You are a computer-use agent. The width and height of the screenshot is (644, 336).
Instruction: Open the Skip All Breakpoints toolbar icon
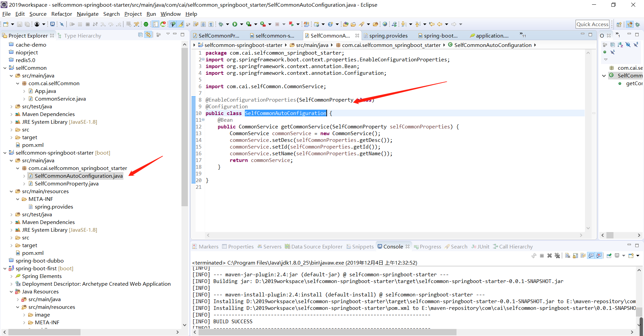tap(62, 24)
